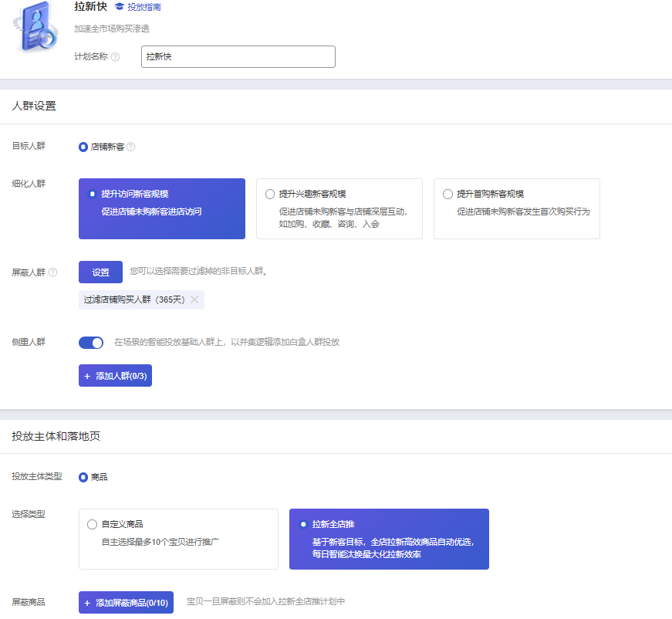Toggle the 侧重人群 switch off
The height and width of the screenshot is (619, 672).
click(x=91, y=343)
